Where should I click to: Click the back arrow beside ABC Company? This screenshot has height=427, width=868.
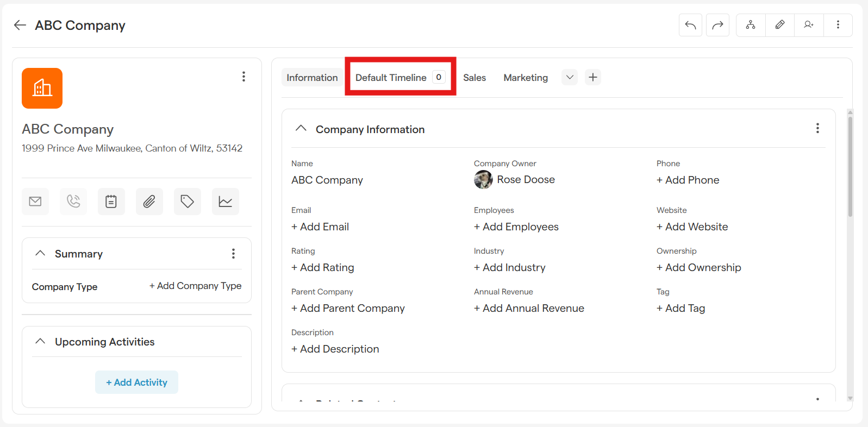(20, 25)
